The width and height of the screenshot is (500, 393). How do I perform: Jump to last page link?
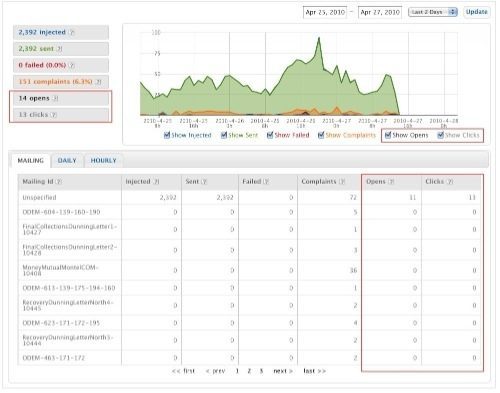[315, 371]
